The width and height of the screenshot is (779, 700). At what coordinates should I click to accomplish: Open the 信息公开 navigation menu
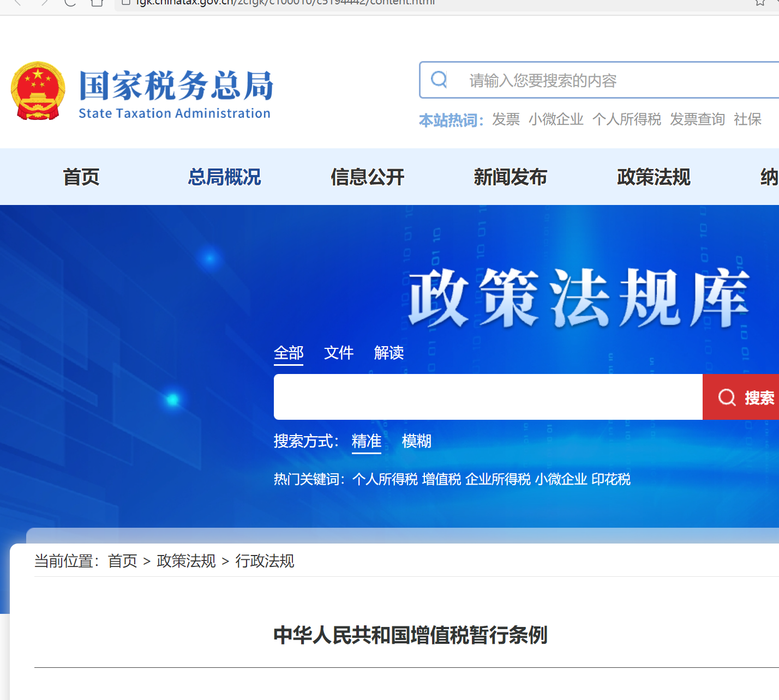(367, 177)
